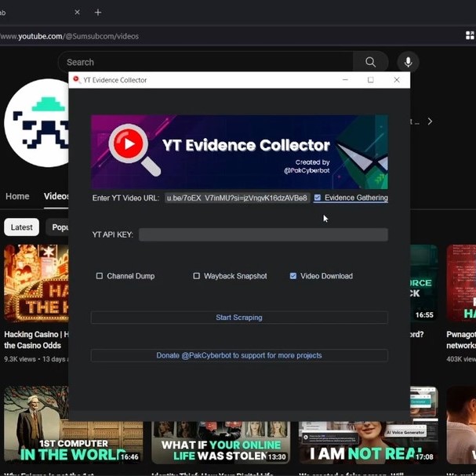Viewport: 476px width, 476px height.
Task: Click the Start Scraping button
Action: 239,318
